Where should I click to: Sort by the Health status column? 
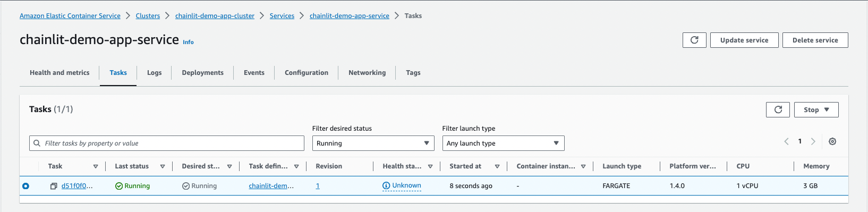click(x=430, y=166)
